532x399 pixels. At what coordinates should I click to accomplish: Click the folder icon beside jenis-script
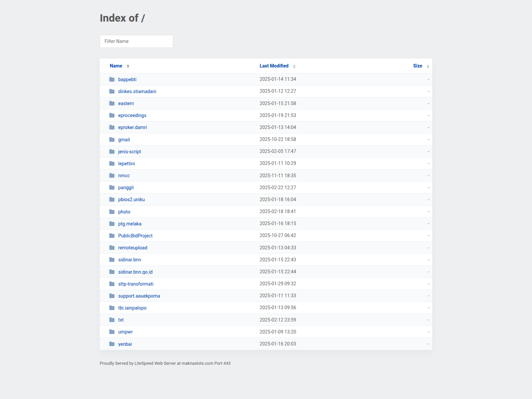point(112,152)
